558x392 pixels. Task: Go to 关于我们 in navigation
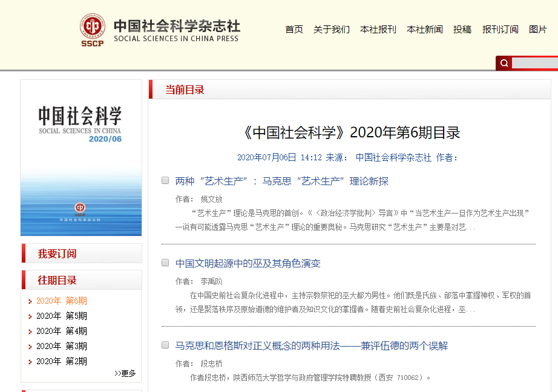[332, 30]
